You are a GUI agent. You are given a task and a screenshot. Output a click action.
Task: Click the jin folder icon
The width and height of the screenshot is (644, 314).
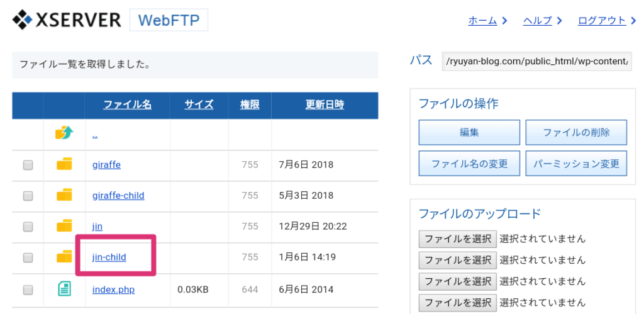point(64,226)
